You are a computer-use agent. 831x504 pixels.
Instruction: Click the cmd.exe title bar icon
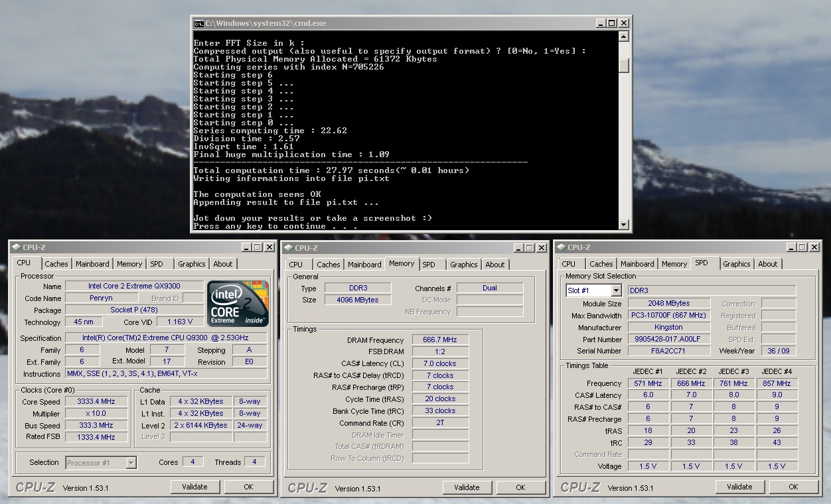click(x=198, y=23)
